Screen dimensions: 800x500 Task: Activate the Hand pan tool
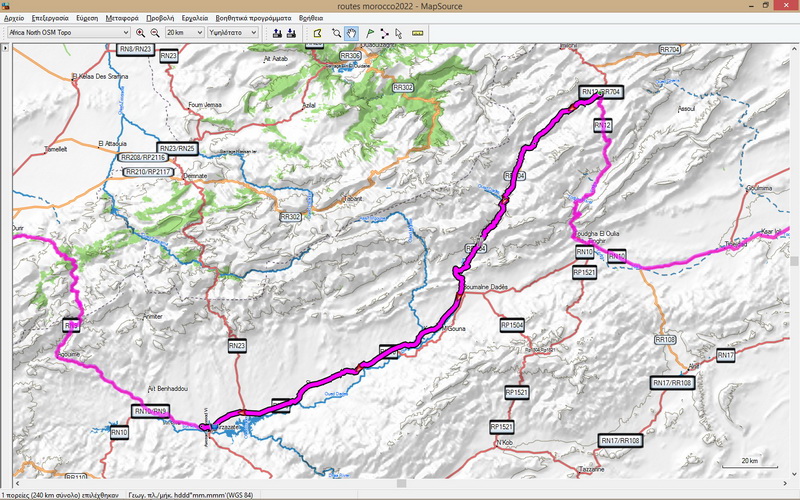(x=351, y=33)
